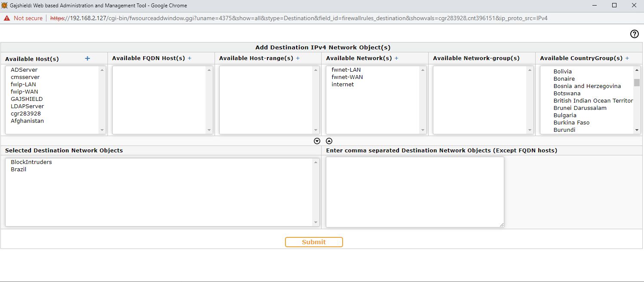Add new network plus icon
The image size is (644, 282).
pyautogui.click(x=396, y=58)
